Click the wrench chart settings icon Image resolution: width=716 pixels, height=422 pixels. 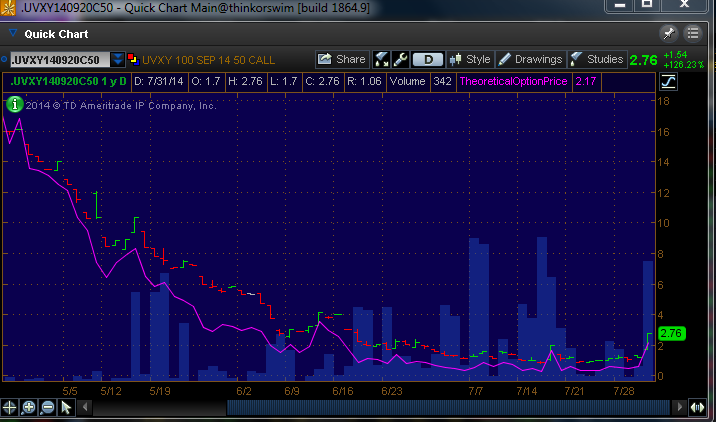click(399, 59)
